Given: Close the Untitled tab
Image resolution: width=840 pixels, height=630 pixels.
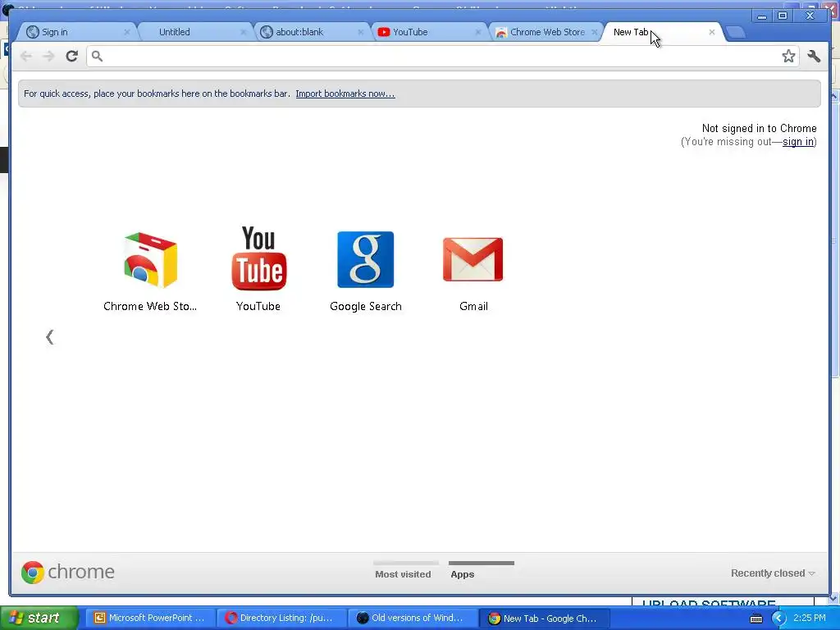Looking at the screenshot, I should pyautogui.click(x=244, y=32).
